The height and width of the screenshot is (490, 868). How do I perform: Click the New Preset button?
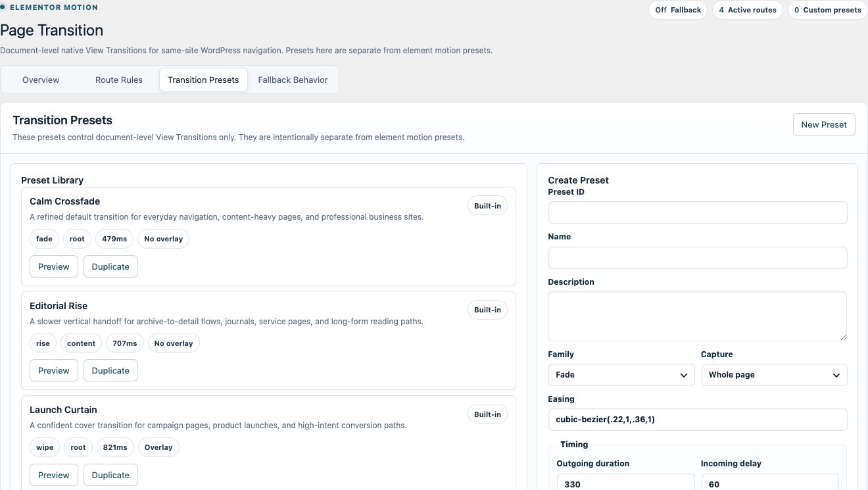tap(824, 124)
